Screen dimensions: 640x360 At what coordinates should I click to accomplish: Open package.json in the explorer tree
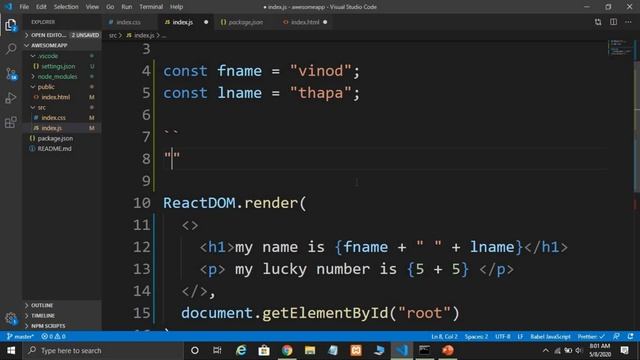[62, 138]
